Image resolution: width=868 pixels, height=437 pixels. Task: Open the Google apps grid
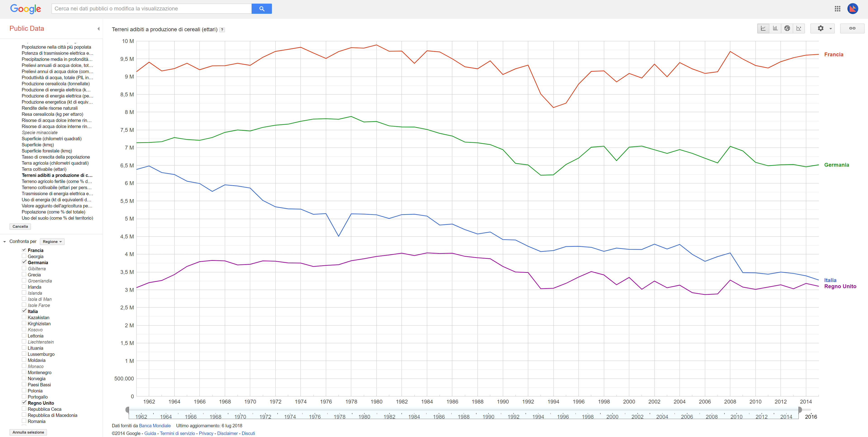click(x=837, y=9)
